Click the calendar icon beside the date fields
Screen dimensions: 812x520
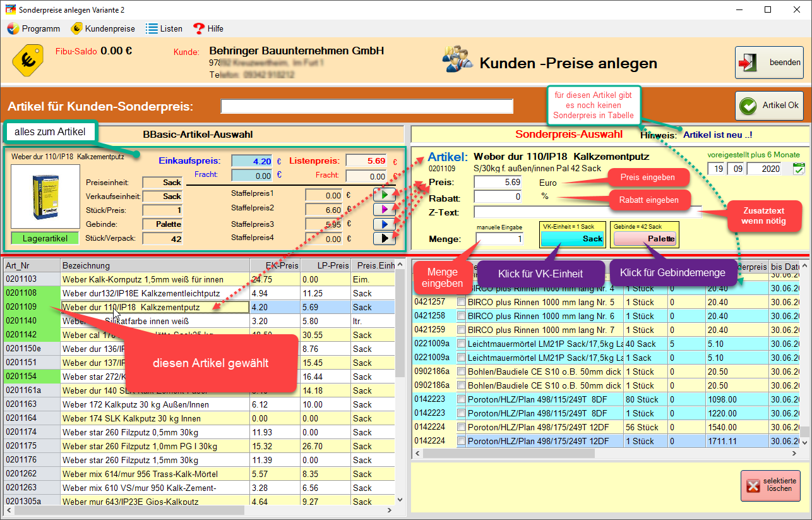(799, 168)
